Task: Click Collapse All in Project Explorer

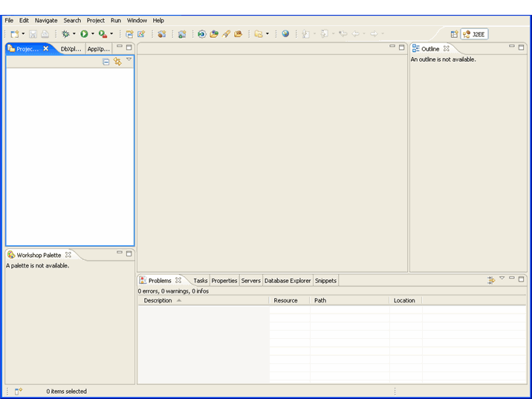Action: [106, 62]
